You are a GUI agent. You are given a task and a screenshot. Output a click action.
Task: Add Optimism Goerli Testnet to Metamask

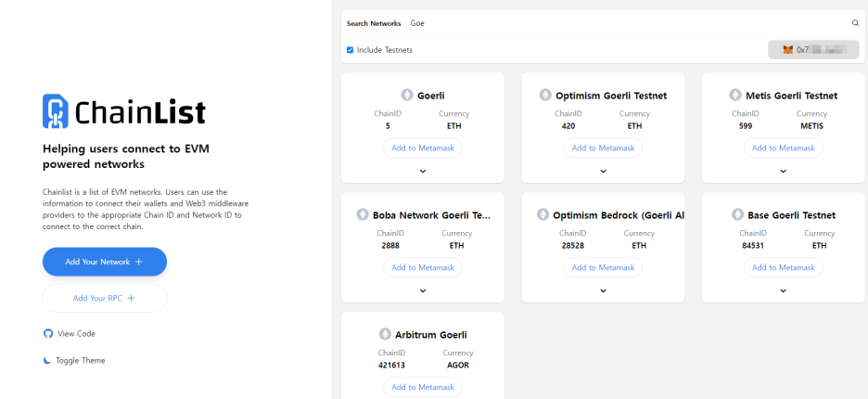click(604, 148)
